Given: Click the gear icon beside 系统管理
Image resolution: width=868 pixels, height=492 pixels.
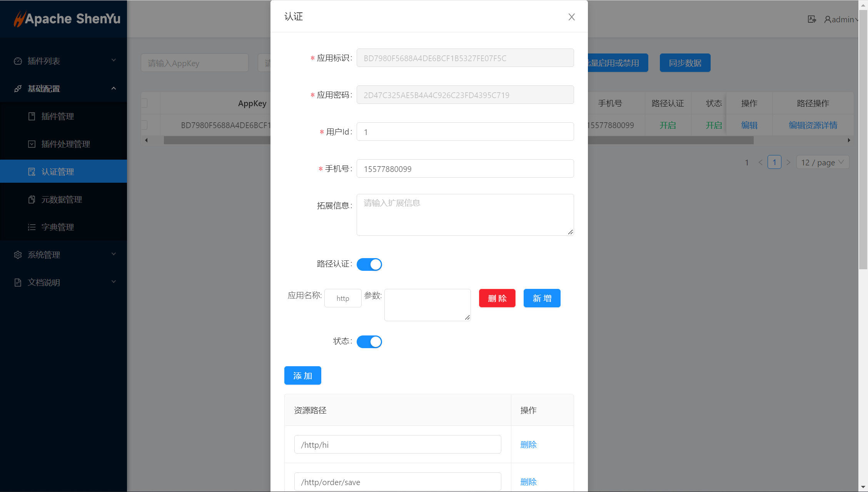Looking at the screenshot, I should click(x=18, y=255).
